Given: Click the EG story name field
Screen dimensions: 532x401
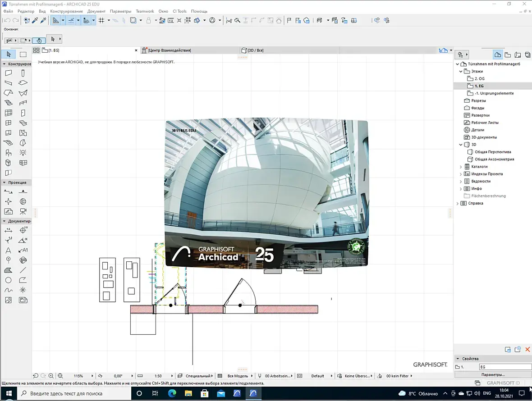Looking at the screenshot, I should pos(505,367).
